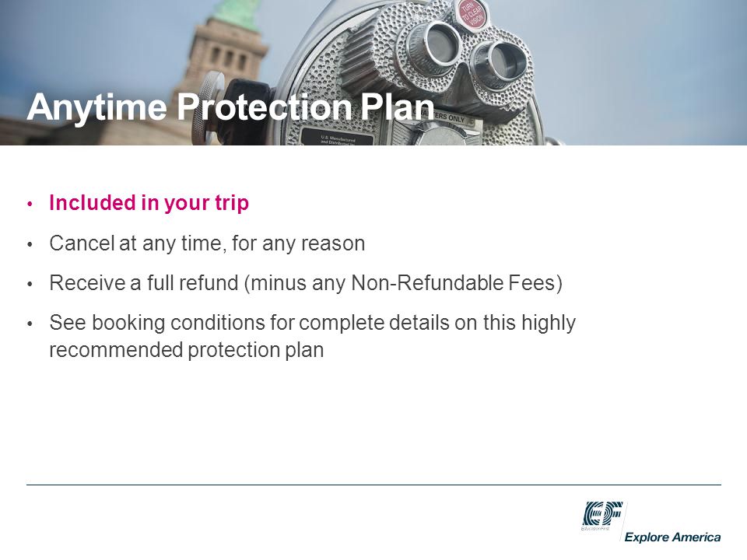Click the horizontal divider line above footer
The width and height of the screenshot is (747, 560).
[373, 485]
